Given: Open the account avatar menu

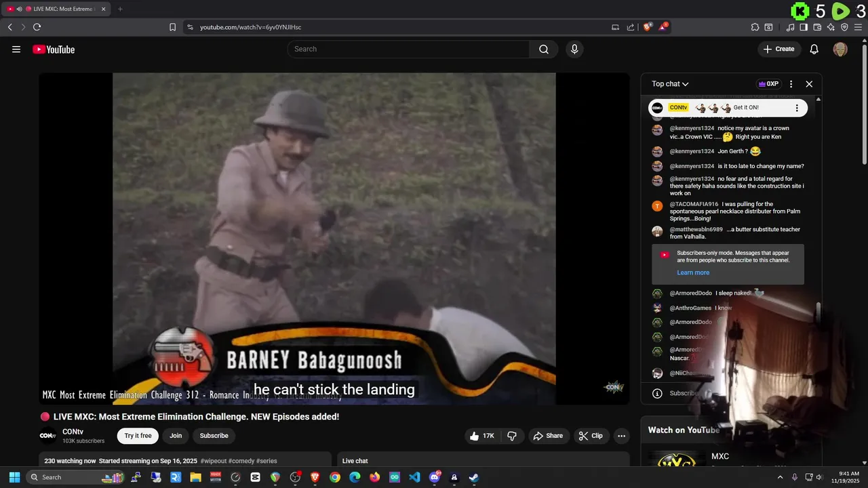Looking at the screenshot, I should pyautogui.click(x=840, y=49).
